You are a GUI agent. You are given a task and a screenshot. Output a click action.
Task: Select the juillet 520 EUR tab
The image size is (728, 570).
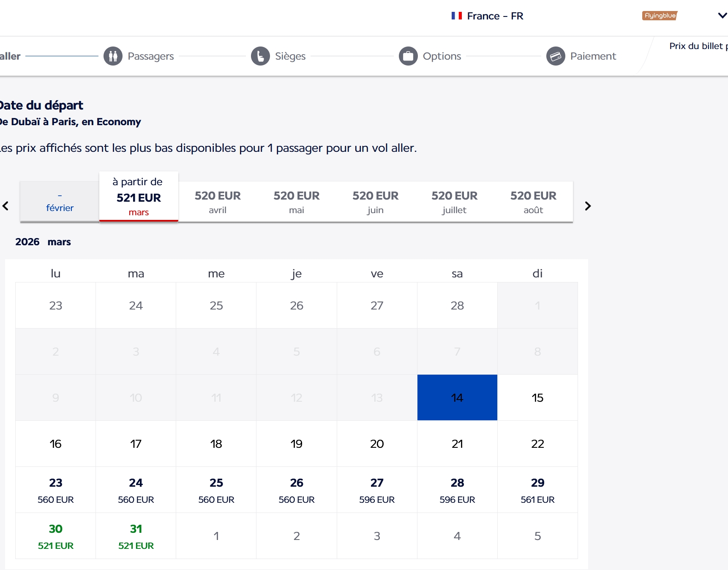tap(454, 202)
